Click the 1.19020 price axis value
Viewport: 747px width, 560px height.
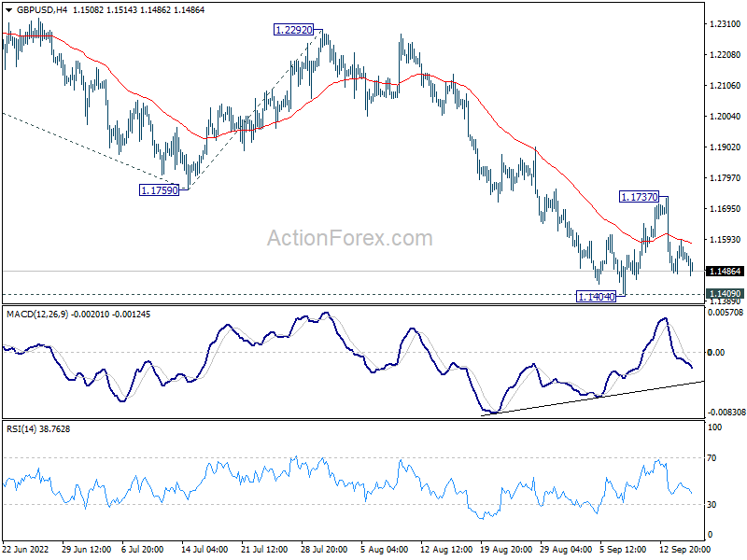726,147
